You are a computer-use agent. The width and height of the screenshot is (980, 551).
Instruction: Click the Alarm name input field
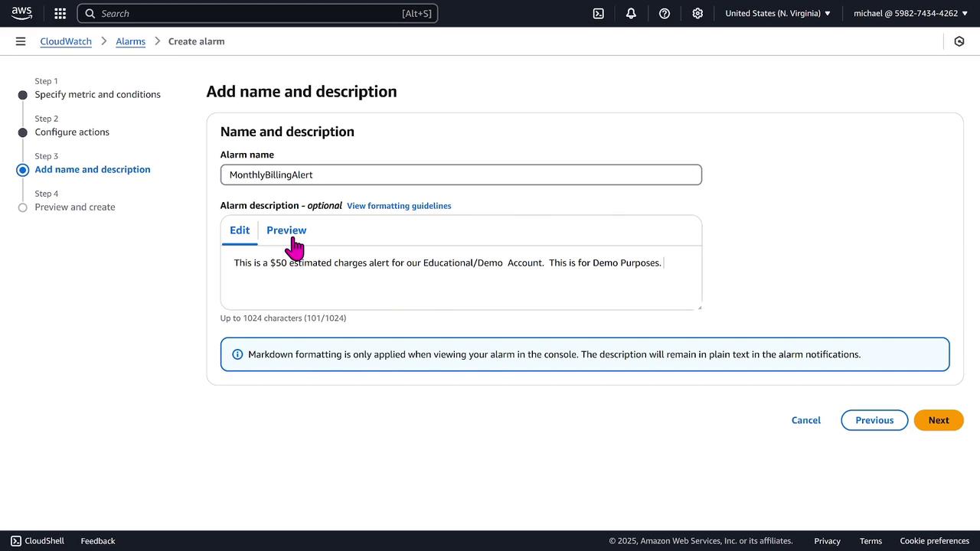click(x=461, y=174)
